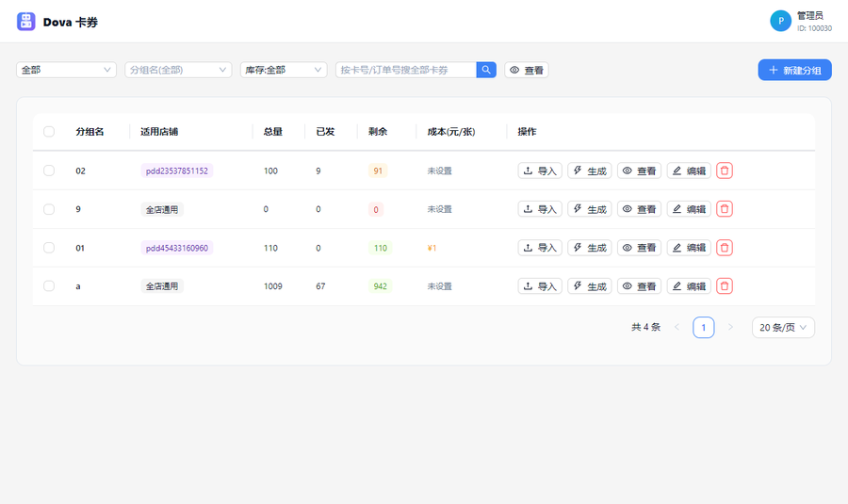The height and width of the screenshot is (504, 848).
Task: View cards of group a
Action: [x=639, y=286]
